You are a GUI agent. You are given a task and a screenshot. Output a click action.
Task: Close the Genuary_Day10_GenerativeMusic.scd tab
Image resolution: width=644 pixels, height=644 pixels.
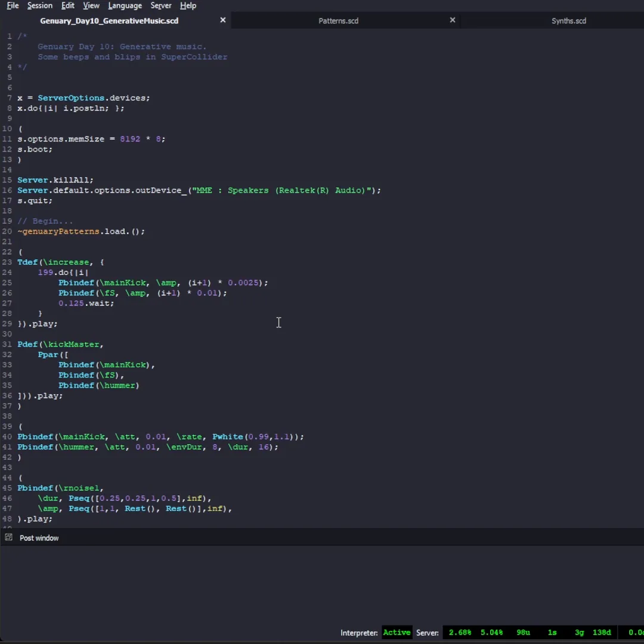click(223, 20)
